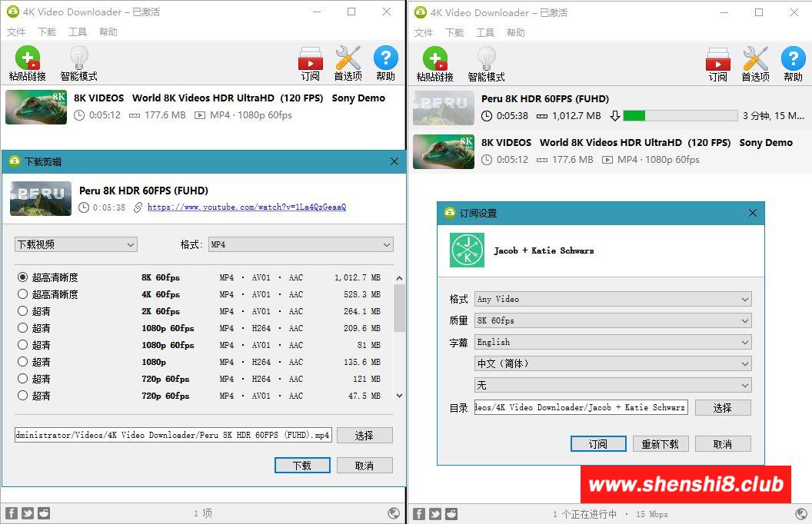Select 1080p 135.6 MB radio button
This screenshot has height=524, width=812.
[22, 362]
